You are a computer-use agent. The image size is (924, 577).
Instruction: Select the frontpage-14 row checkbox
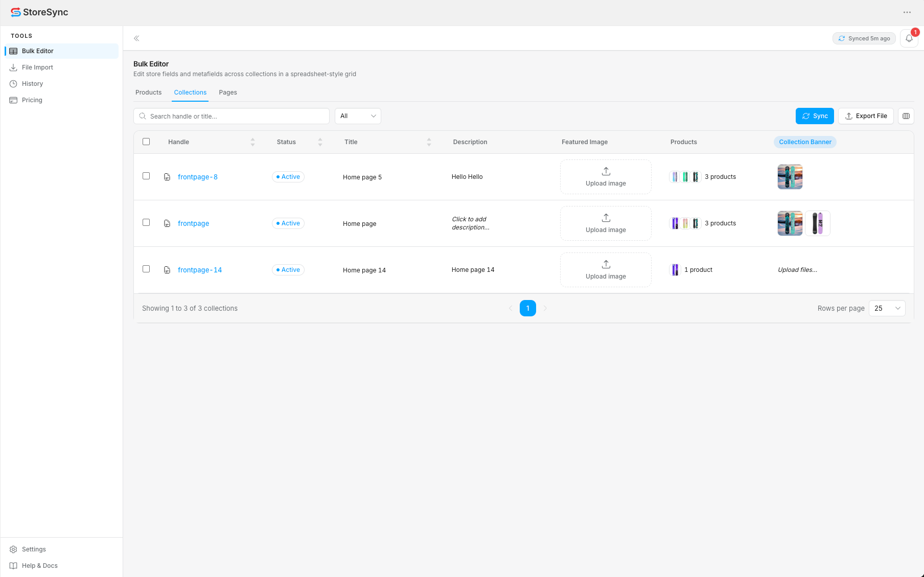[146, 269]
